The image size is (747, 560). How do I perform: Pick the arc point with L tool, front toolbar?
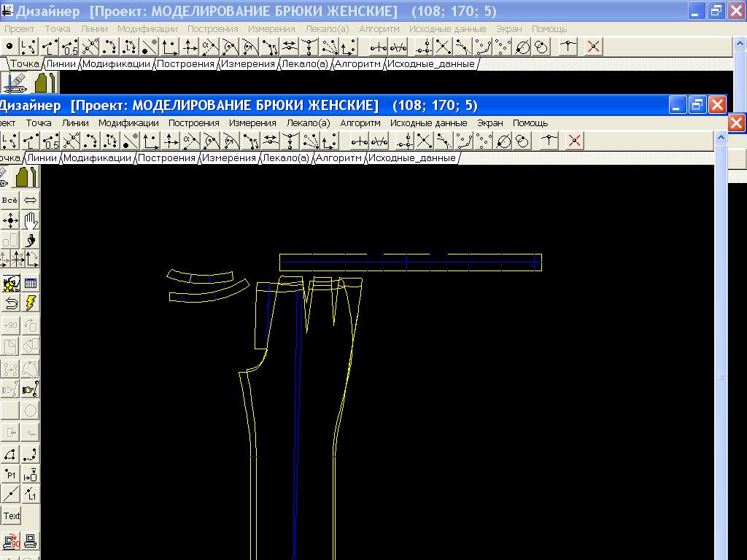pyautogui.click(x=111, y=141)
